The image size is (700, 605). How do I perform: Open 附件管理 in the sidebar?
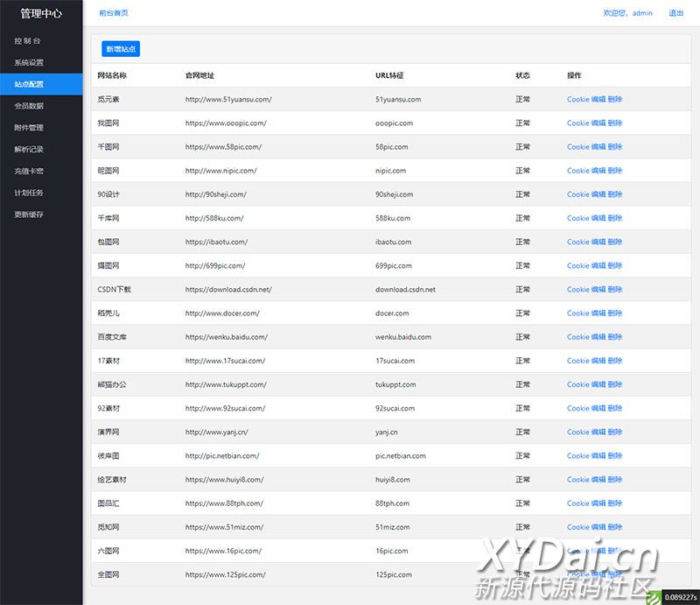click(29, 128)
